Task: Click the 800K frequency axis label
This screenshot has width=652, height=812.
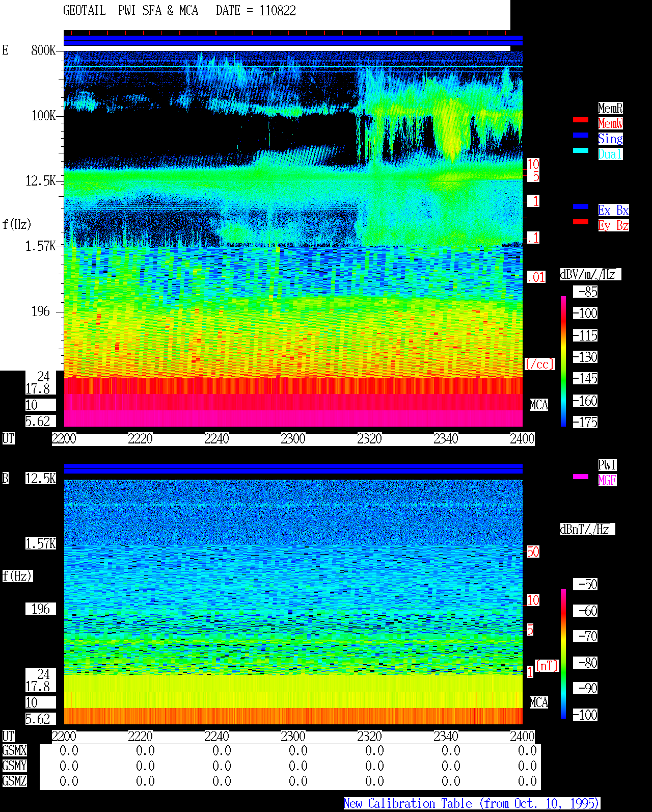Action: (43, 50)
